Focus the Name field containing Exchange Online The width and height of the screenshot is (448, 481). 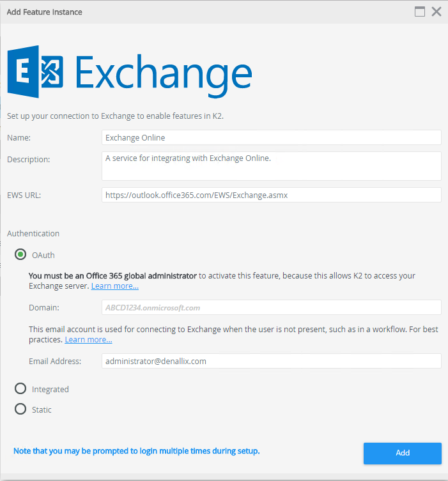pos(271,137)
